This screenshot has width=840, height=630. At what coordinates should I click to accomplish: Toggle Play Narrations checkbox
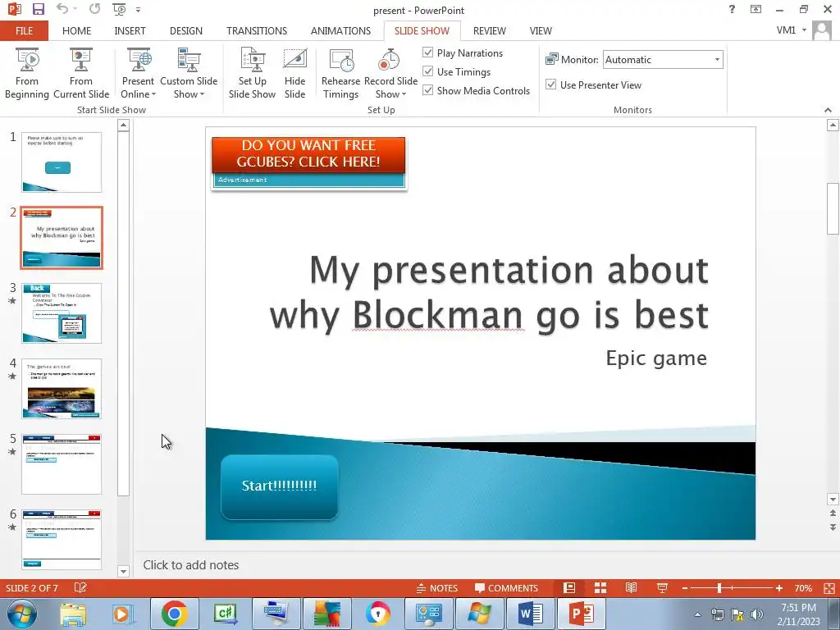click(x=427, y=52)
